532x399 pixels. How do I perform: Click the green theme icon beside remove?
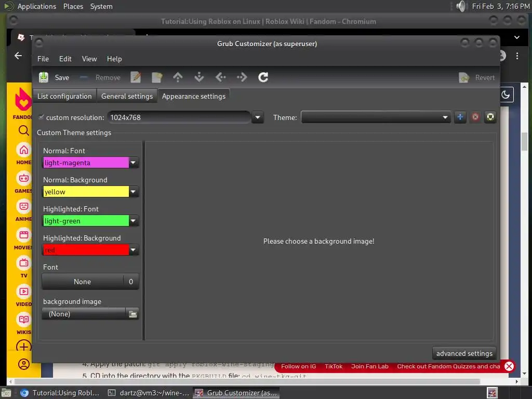pos(490,117)
